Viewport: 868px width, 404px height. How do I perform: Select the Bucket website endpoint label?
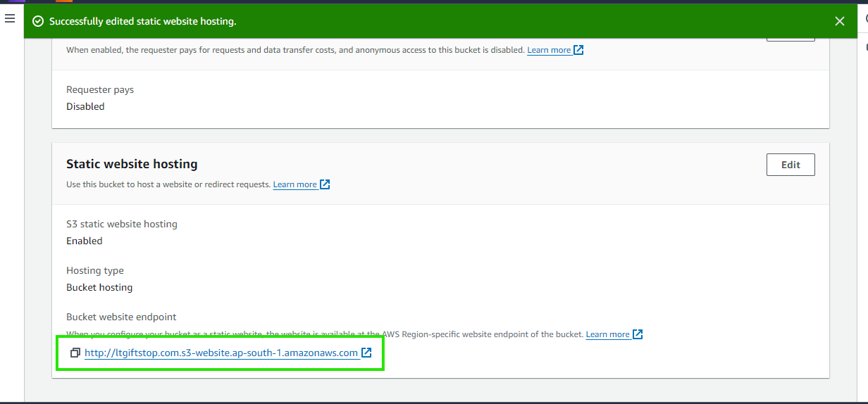click(x=121, y=317)
